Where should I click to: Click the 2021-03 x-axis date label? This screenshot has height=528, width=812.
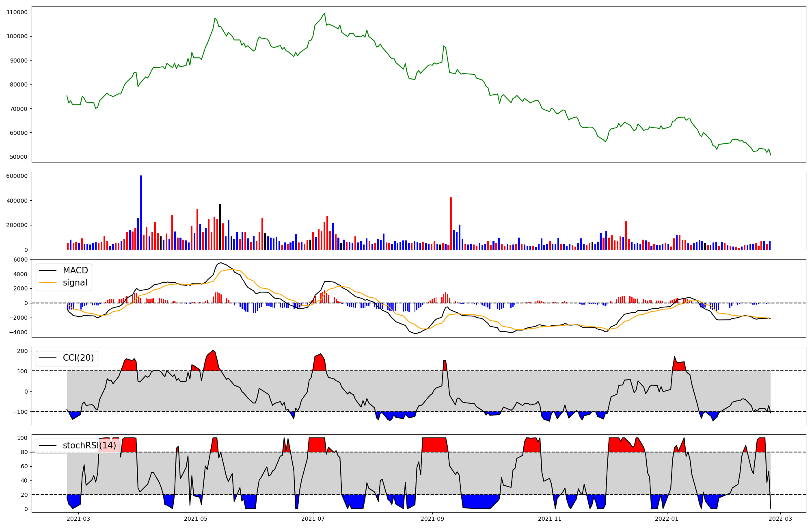coord(78,519)
